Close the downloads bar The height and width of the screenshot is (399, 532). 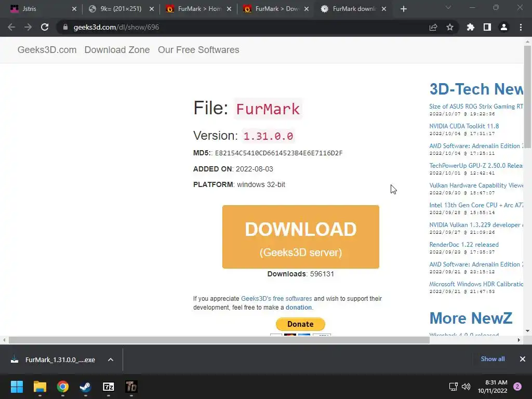tap(523, 359)
